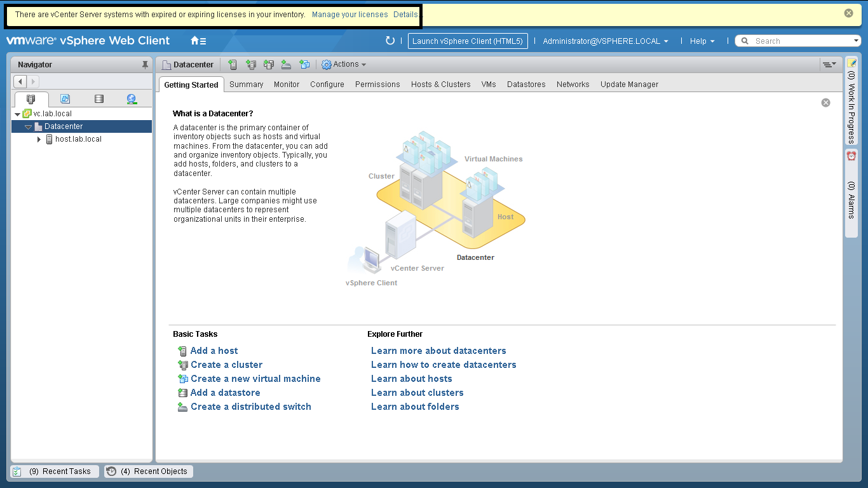The height and width of the screenshot is (488, 868).
Task: Open the Home menu icon
Action: [x=198, y=41]
